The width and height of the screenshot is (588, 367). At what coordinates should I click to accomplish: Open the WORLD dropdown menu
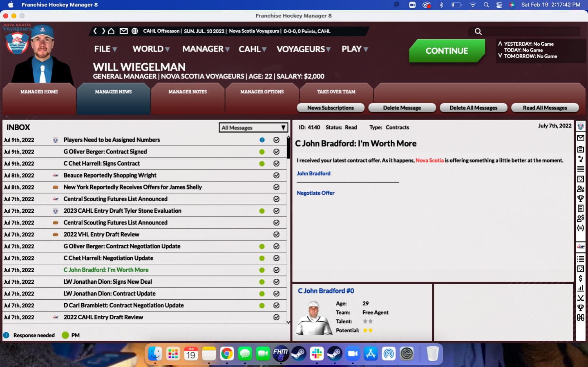[x=151, y=49]
